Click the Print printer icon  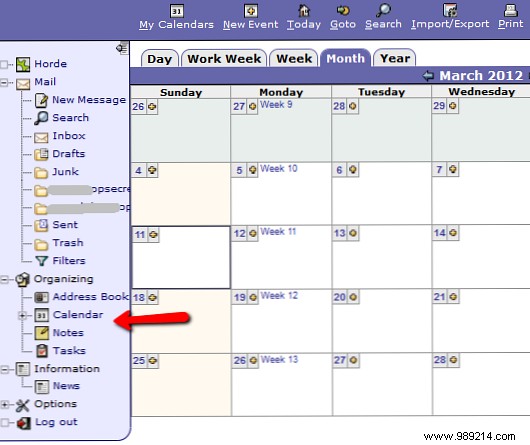[x=510, y=10]
